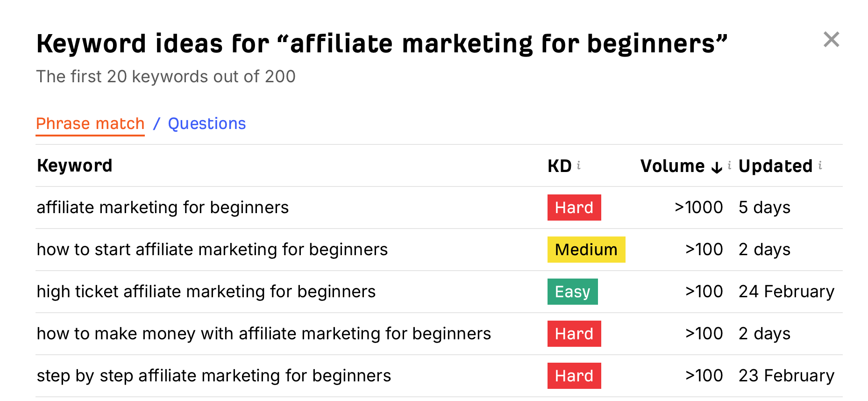The image size is (868, 401).
Task: Open 'how to start affiliate marketing for beginners'
Action: [x=212, y=249]
